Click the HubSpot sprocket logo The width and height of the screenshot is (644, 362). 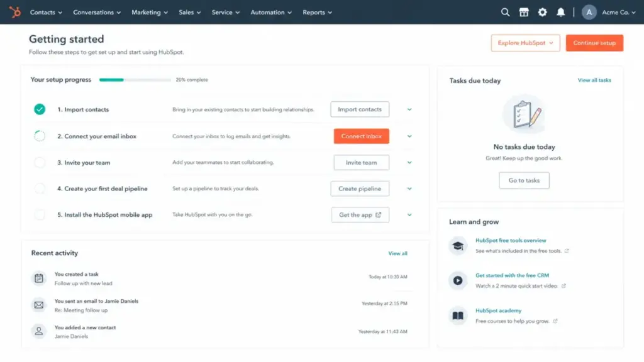[x=15, y=13]
